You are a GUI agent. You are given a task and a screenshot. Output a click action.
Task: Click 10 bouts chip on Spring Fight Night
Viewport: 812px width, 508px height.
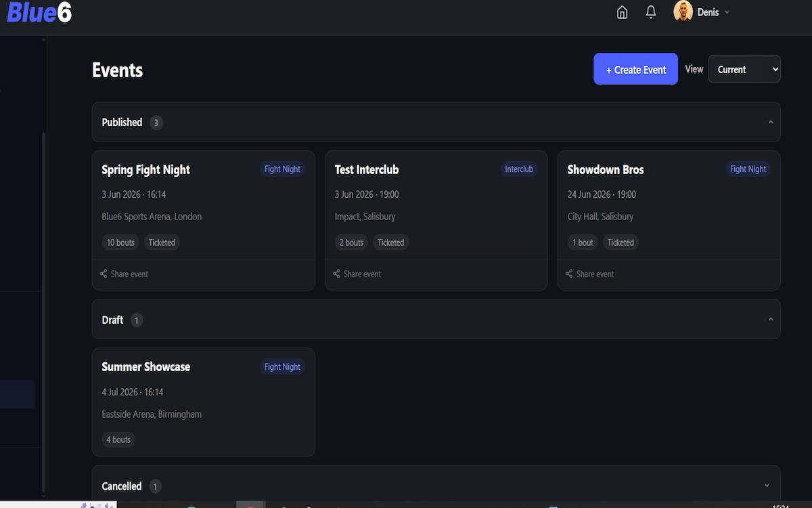coord(120,242)
